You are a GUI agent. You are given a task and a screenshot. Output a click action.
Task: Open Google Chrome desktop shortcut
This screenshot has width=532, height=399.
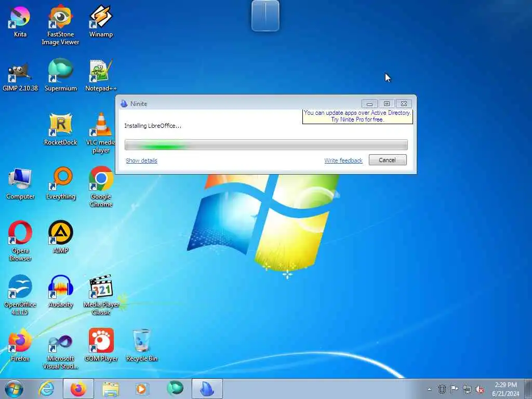point(101,187)
